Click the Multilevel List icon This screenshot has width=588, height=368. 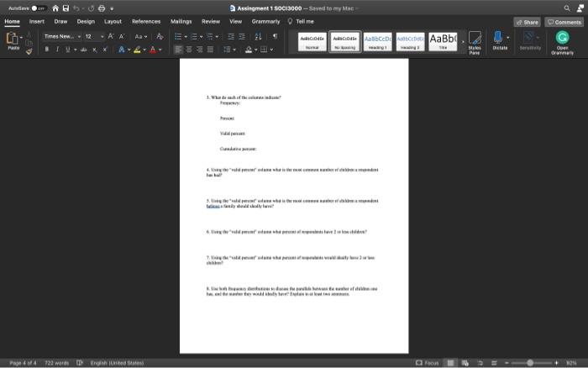210,36
